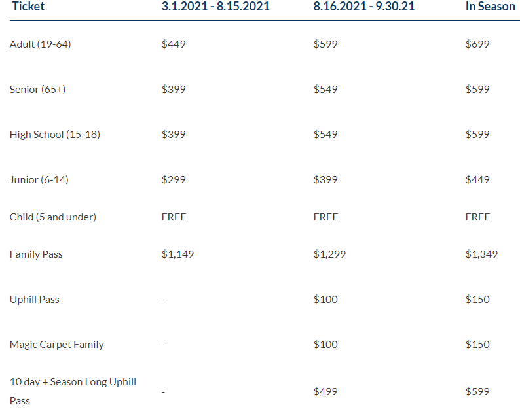Click the 3.1.2021 - 8.15.2021 column header
Image resolution: width=520 pixels, height=420 pixels.
click(215, 7)
